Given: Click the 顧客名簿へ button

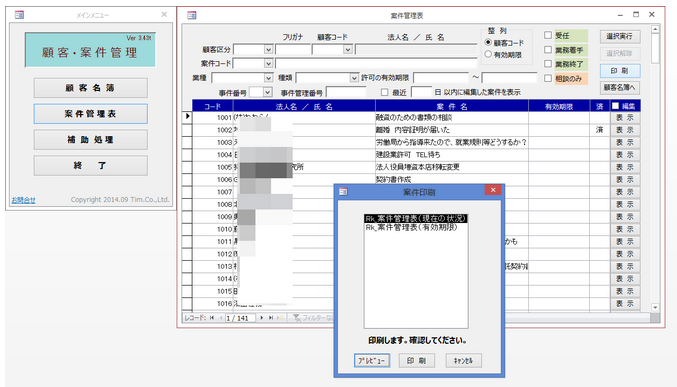Looking at the screenshot, I should [620, 88].
